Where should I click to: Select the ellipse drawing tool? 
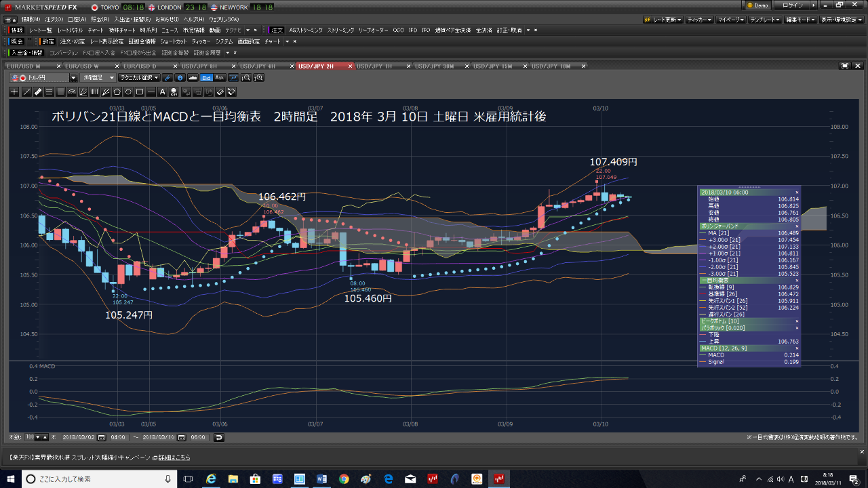click(x=128, y=91)
